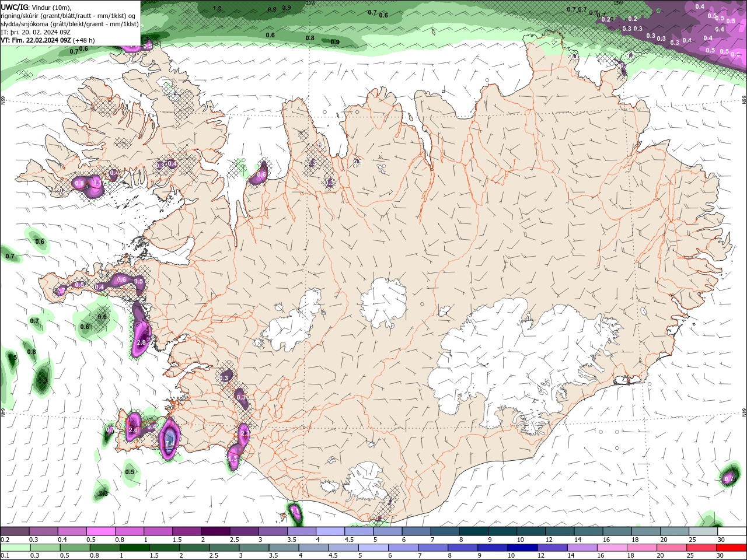Click the 15W longitude label
The image size is (747, 560).
619,3
